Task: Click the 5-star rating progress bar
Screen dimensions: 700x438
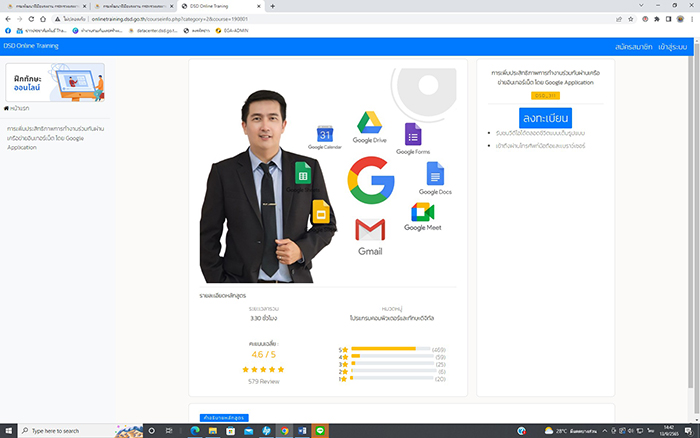Action: [391, 349]
